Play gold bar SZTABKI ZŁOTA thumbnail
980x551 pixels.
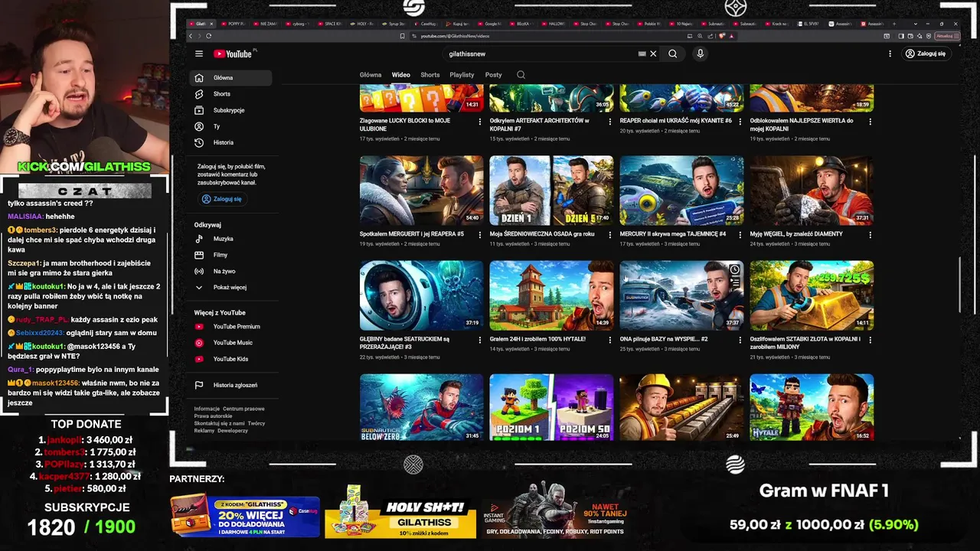pyautogui.click(x=812, y=295)
